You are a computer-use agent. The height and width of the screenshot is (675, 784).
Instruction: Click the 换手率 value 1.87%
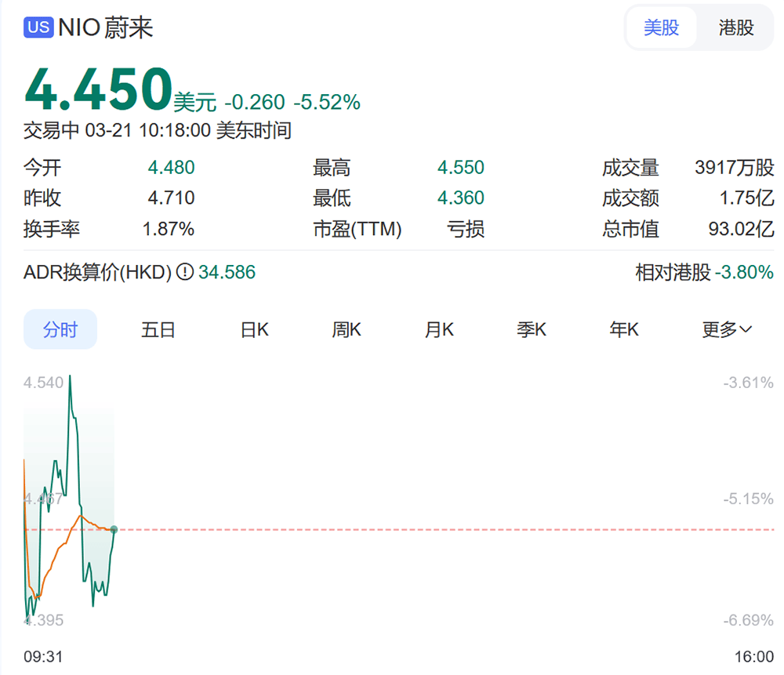(x=169, y=229)
